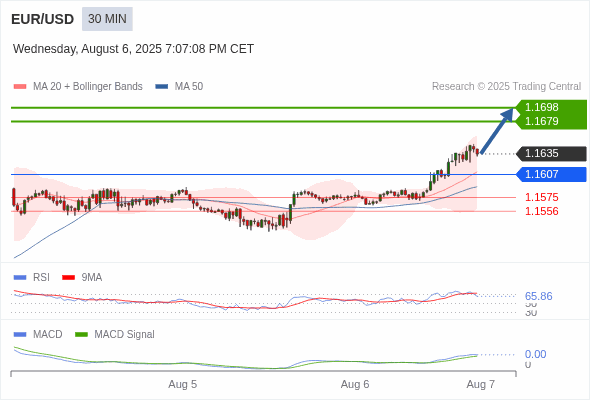Click the blue upward trend arrow

pyautogui.click(x=497, y=131)
